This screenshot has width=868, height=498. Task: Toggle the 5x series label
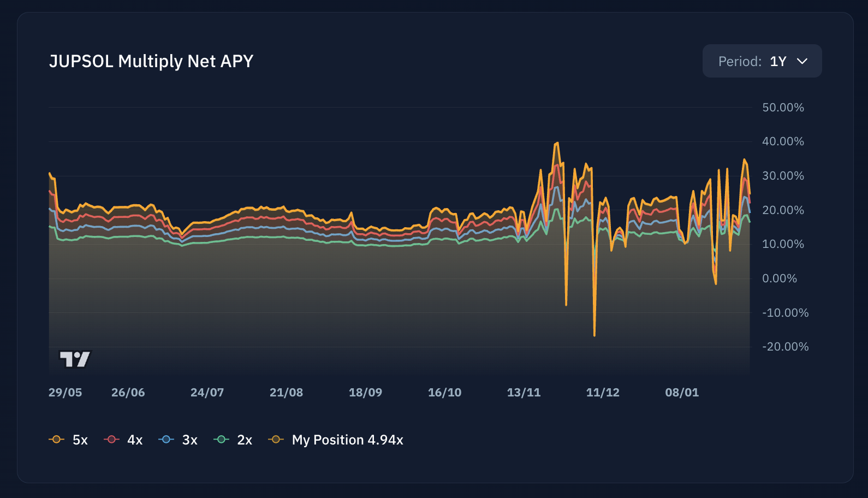(x=80, y=440)
